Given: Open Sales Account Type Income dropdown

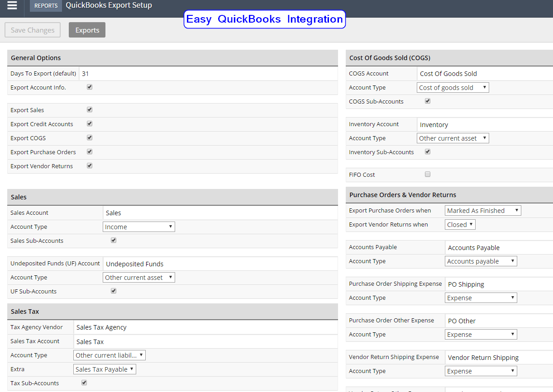Looking at the screenshot, I should coord(139,227).
